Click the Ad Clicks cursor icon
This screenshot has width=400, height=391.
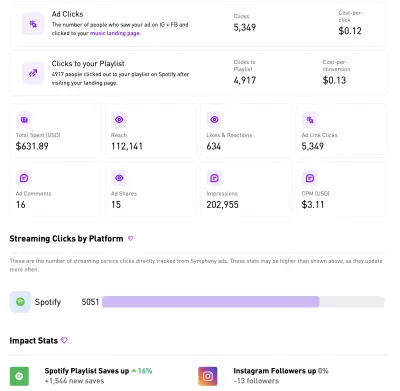(33, 24)
